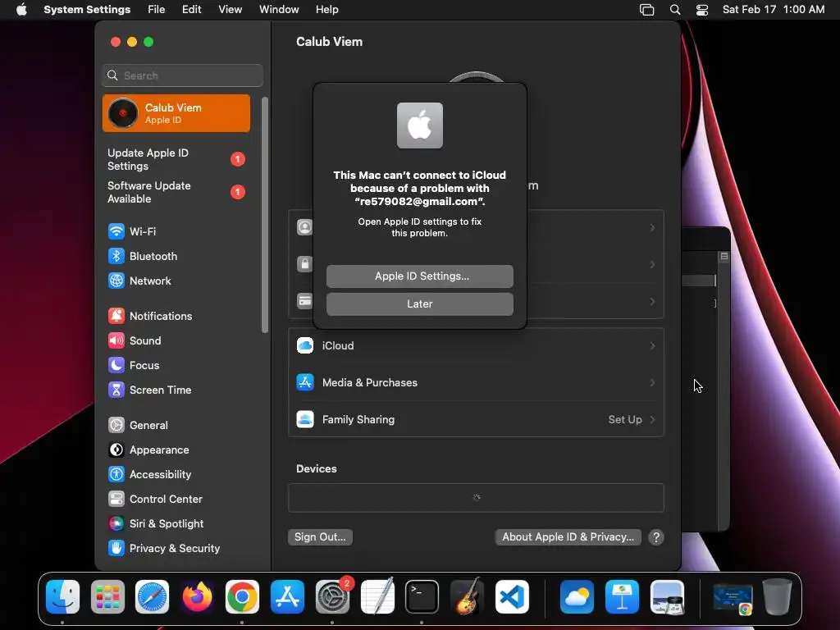Image resolution: width=840 pixels, height=630 pixels.
Task: Launch Firefox from the Dock
Action: (197, 597)
